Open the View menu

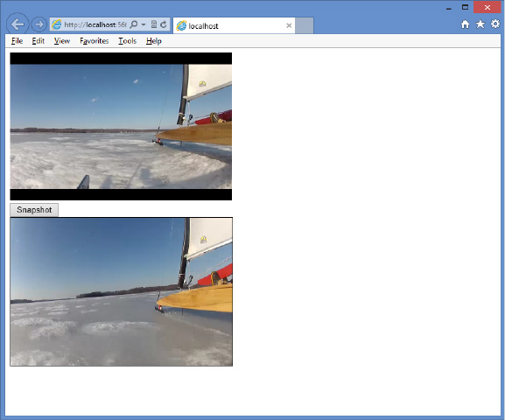[62, 41]
